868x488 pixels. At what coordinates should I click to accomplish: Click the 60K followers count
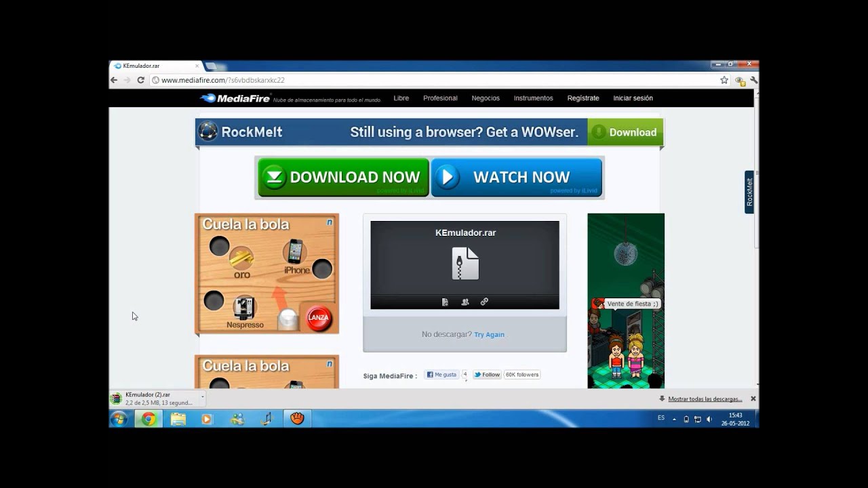(521, 374)
